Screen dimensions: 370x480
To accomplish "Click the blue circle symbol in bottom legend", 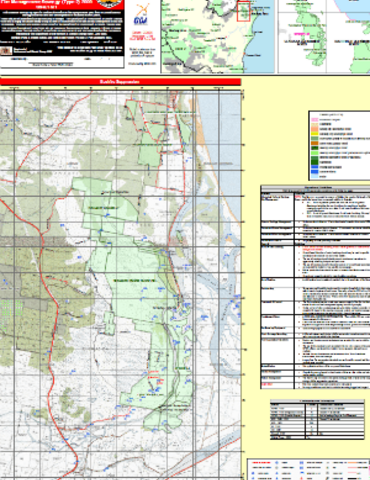I will click(276, 463).
